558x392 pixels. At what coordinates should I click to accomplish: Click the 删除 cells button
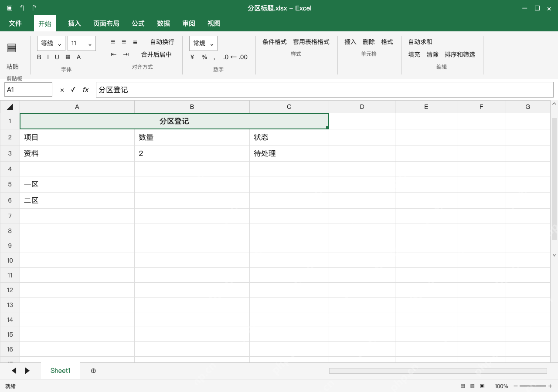[369, 42]
